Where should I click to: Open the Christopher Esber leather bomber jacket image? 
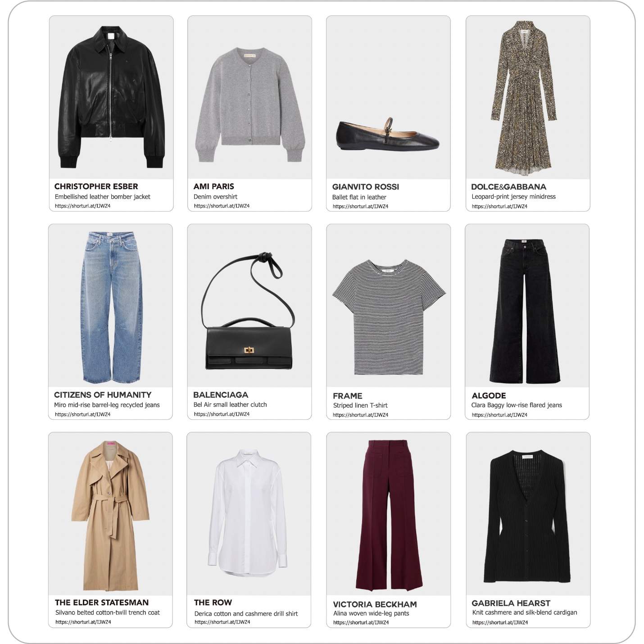click(x=111, y=98)
